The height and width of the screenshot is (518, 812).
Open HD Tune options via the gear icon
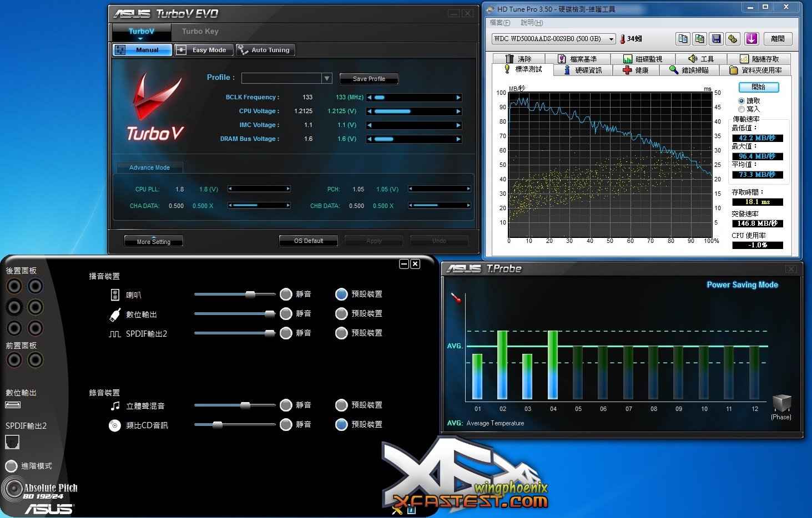pyautogui.click(x=733, y=38)
